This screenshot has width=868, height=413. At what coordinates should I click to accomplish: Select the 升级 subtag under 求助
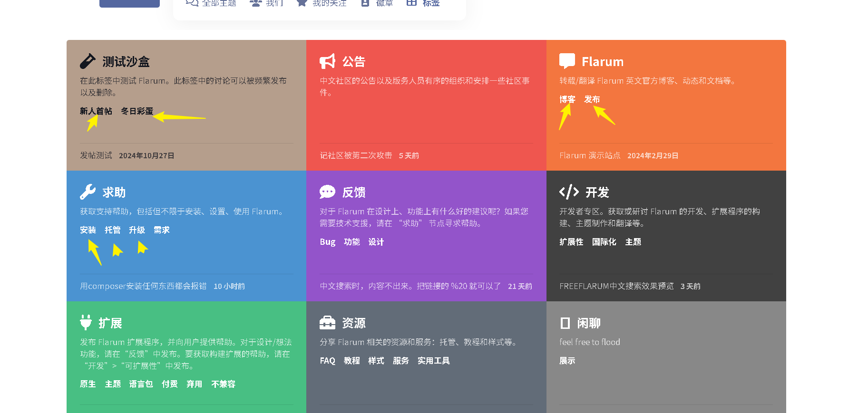[x=137, y=230]
